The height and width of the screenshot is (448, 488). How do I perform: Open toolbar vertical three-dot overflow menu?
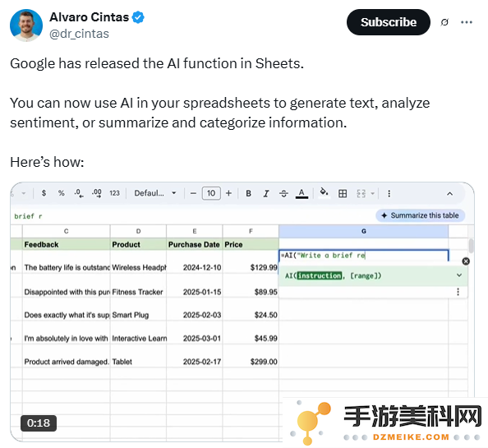(389, 194)
